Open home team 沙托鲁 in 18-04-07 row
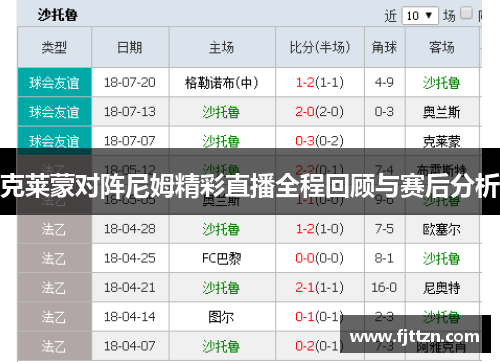 221,347
